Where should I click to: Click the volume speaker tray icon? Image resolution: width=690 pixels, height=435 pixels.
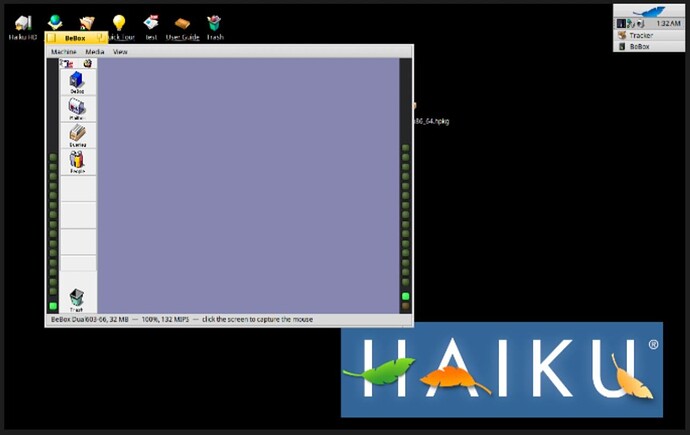pos(640,23)
